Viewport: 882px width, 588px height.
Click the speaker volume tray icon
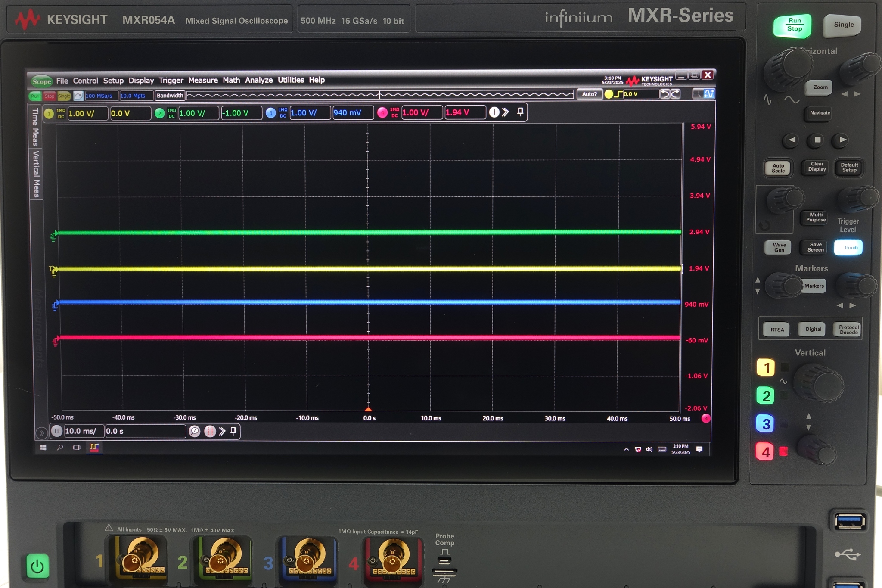click(x=649, y=449)
